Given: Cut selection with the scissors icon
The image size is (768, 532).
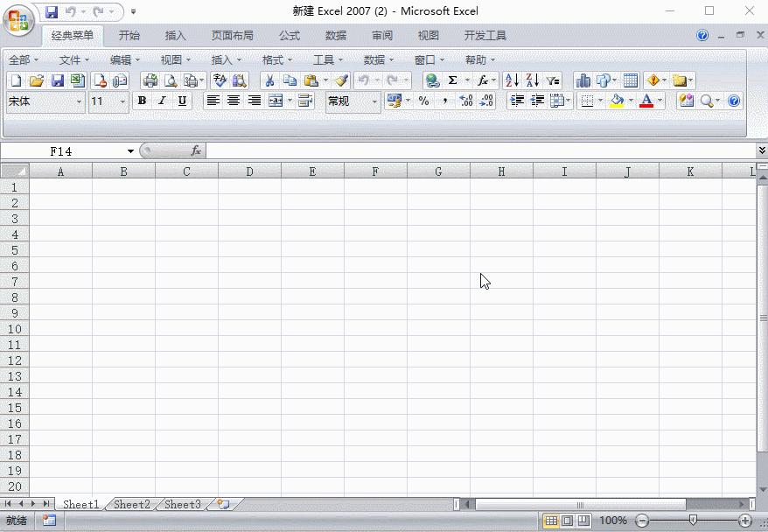Looking at the screenshot, I should [269, 80].
